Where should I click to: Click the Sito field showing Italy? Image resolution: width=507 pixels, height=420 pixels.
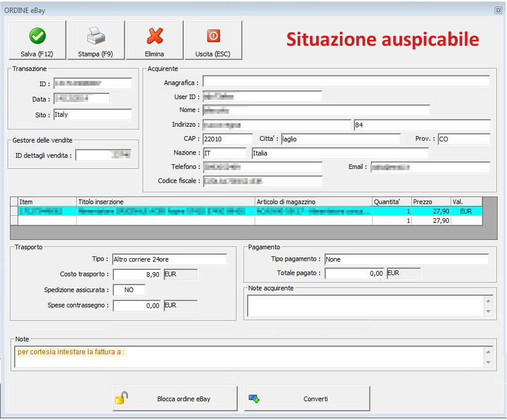pos(93,114)
